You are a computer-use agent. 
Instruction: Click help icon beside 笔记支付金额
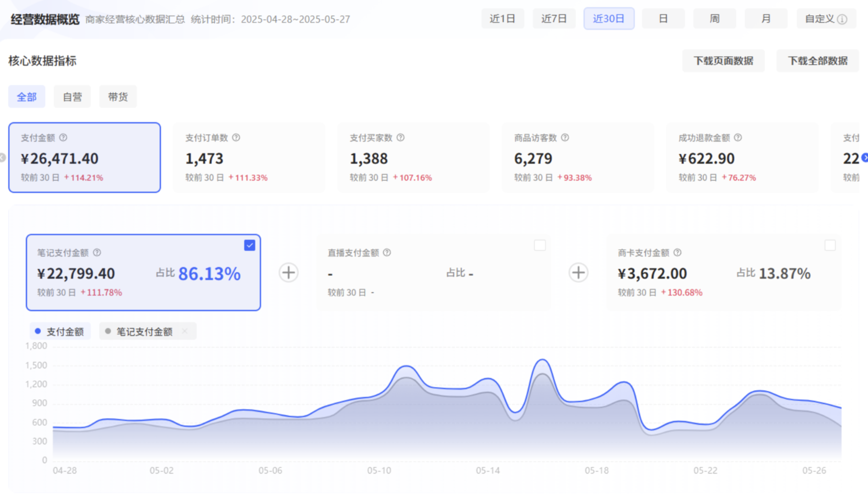[97, 253]
